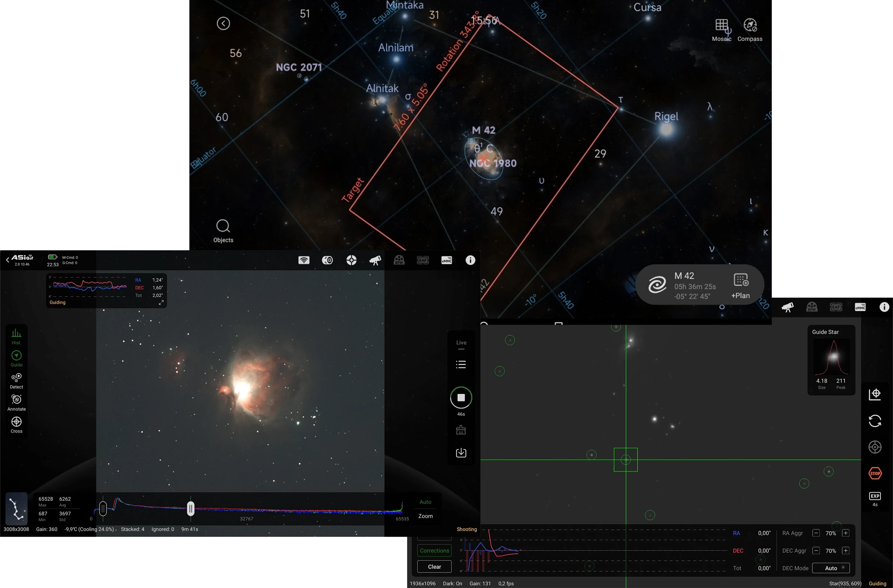Select Auto histogram stretch
This screenshot has height=588, width=893.
click(425, 502)
